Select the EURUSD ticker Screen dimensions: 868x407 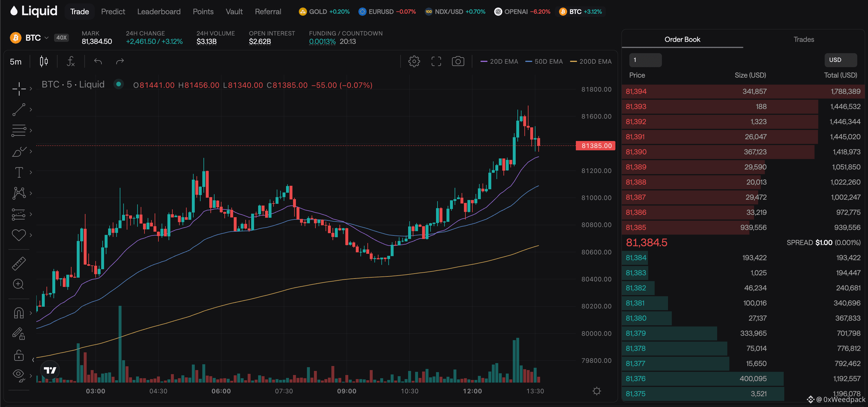click(x=387, y=11)
